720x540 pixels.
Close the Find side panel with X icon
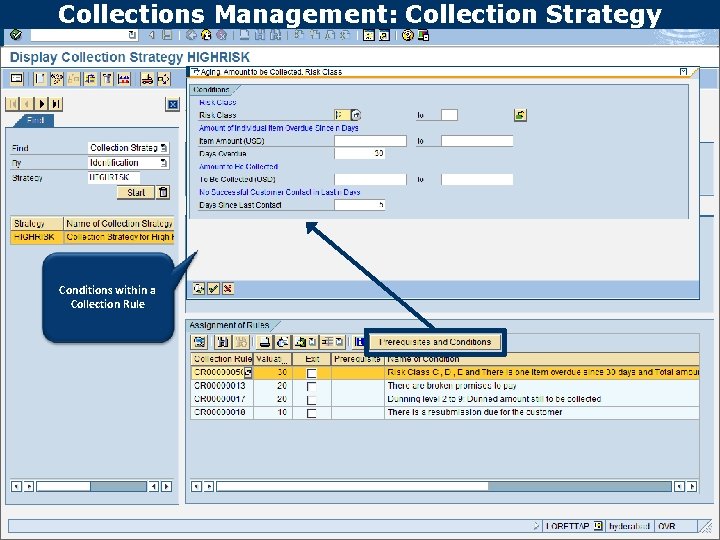click(x=172, y=105)
